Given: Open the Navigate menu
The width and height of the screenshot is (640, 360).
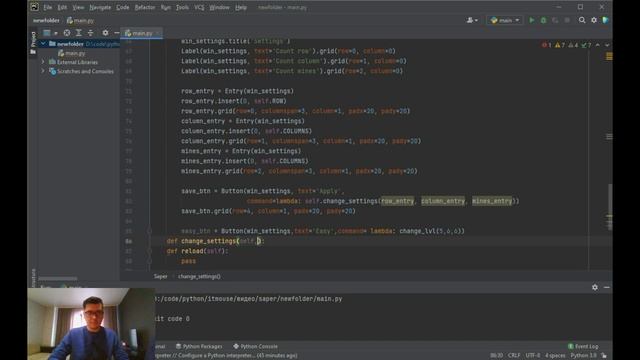Looking at the screenshot, I should [x=100, y=7].
